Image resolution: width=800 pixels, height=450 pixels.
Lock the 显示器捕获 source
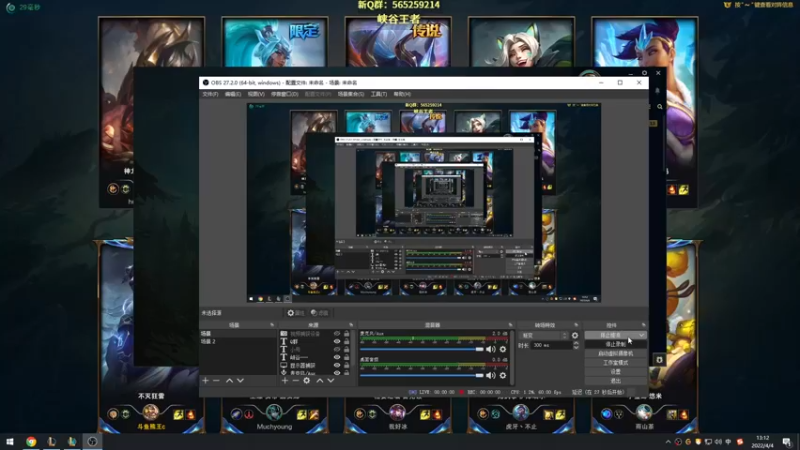click(346, 365)
